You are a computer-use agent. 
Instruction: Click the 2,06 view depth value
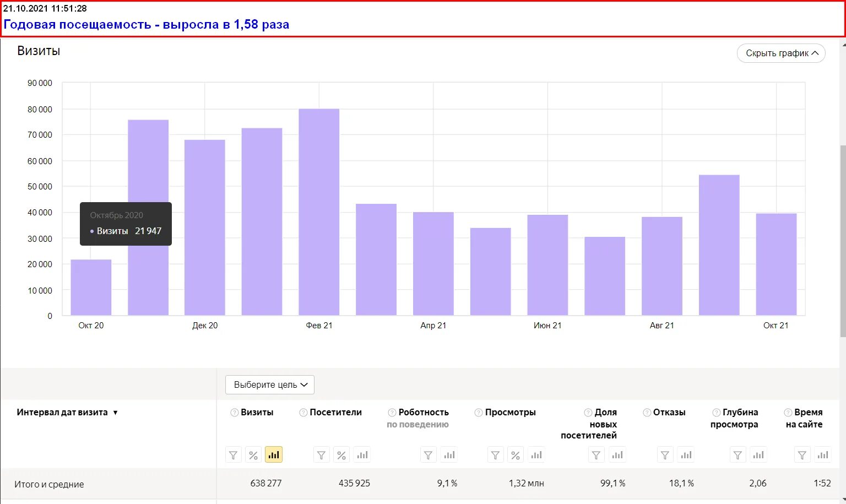[758, 483]
